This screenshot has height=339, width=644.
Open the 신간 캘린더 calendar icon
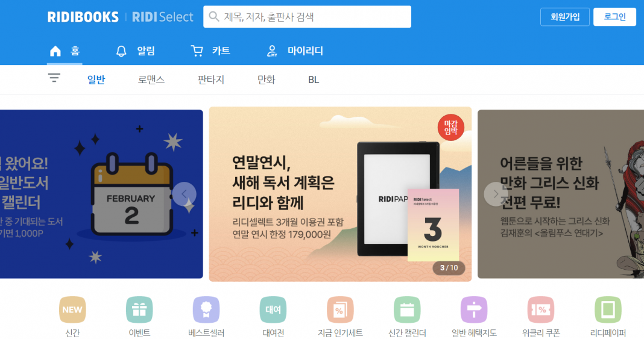point(407,310)
